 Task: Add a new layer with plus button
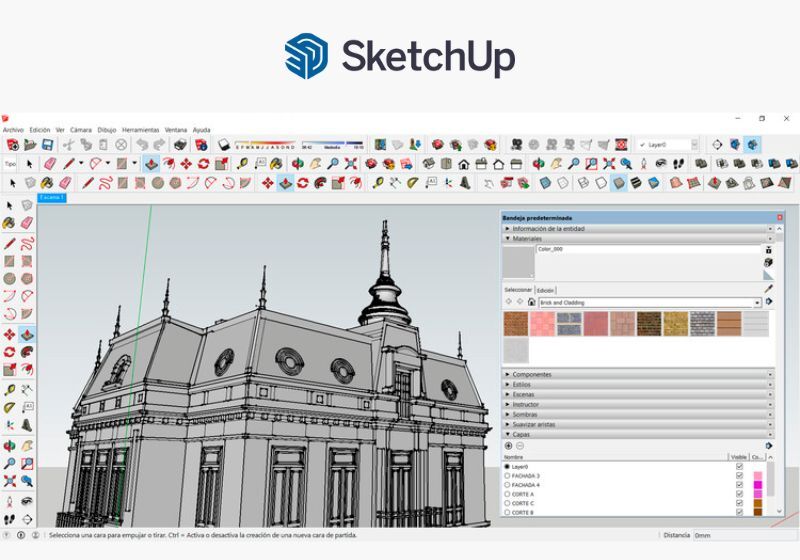point(508,446)
